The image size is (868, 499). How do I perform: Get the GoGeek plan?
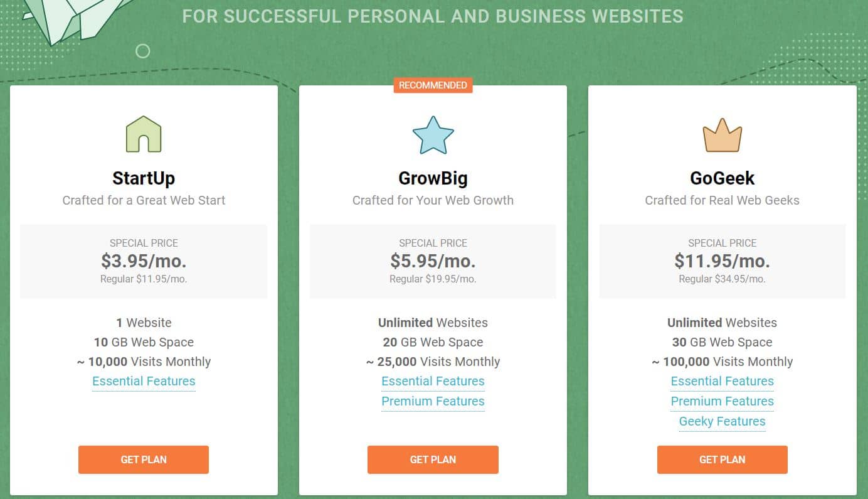(x=722, y=459)
